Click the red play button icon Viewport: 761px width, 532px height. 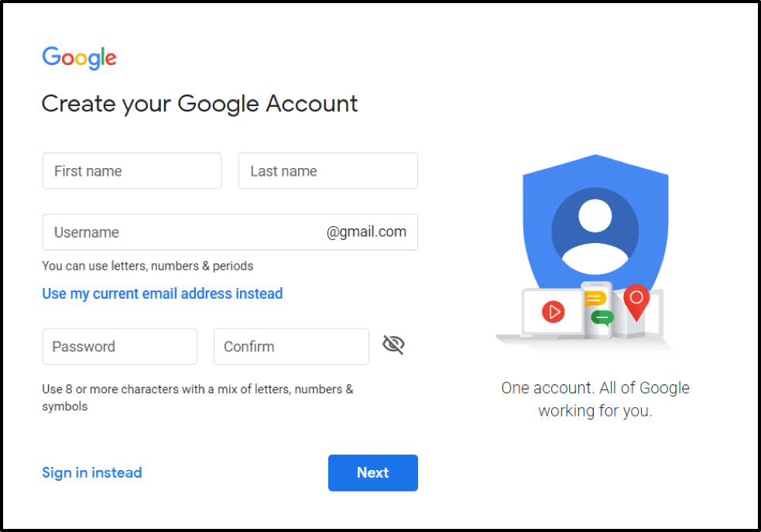[x=553, y=312]
